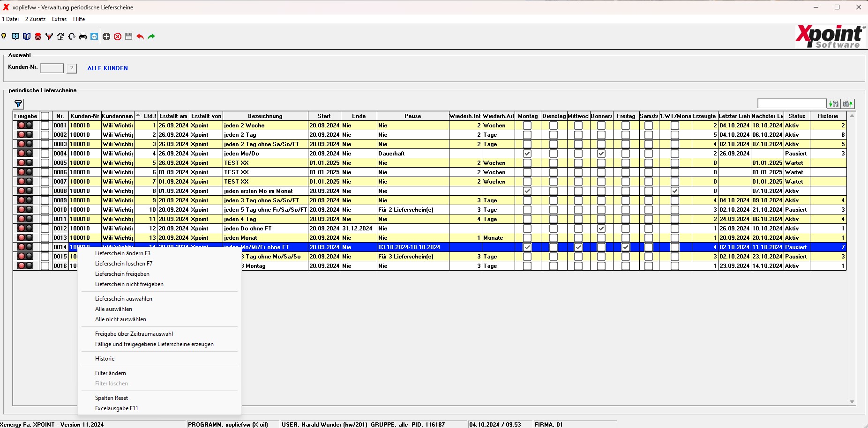Click binoculars search-up button
The image size is (868, 428).
click(848, 103)
